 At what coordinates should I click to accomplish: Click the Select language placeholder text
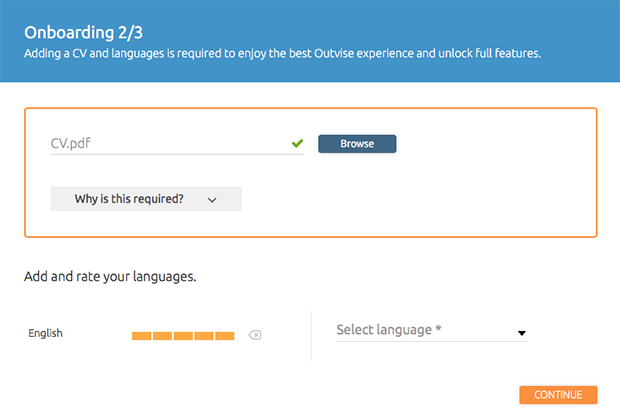[389, 330]
